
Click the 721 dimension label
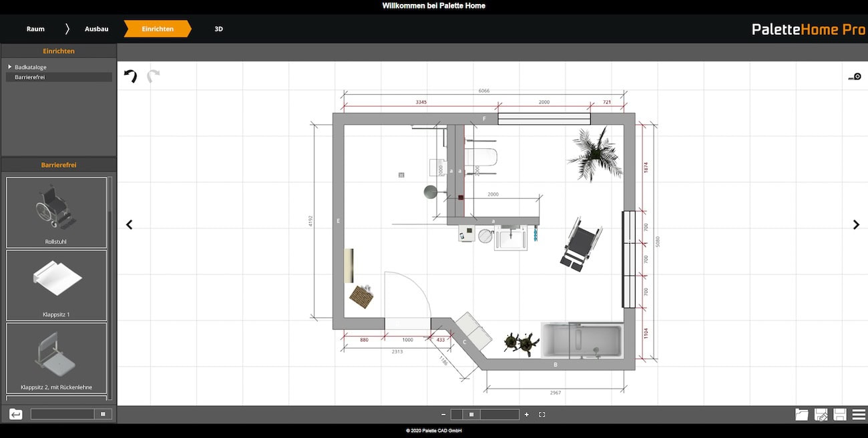(606, 102)
